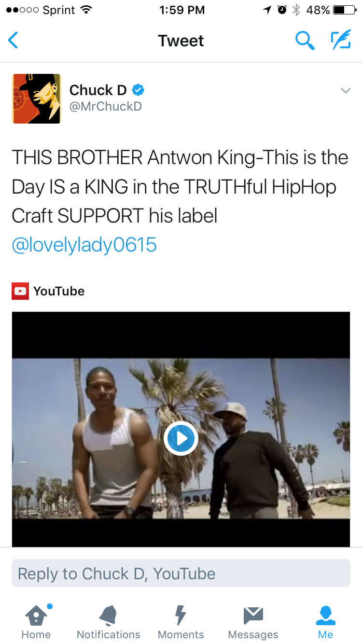Tap the YouTube source label
The image size is (362, 644).
click(x=59, y=291)
